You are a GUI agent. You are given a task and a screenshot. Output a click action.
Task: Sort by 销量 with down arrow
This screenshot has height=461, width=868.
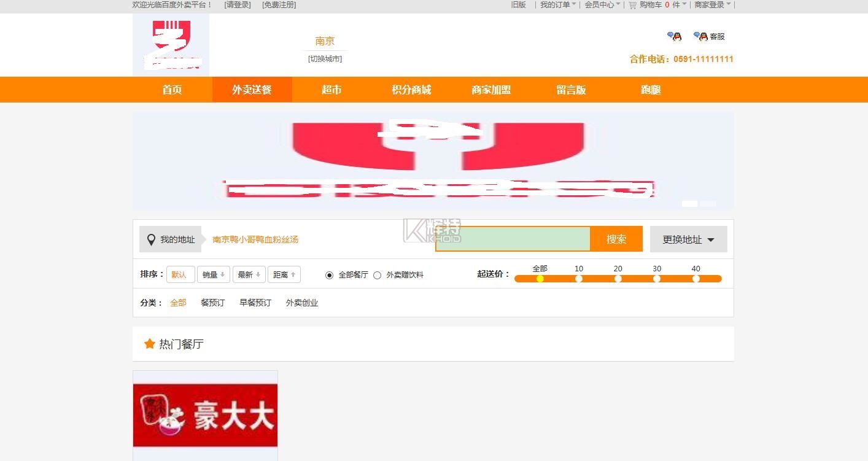coord(213,274)
